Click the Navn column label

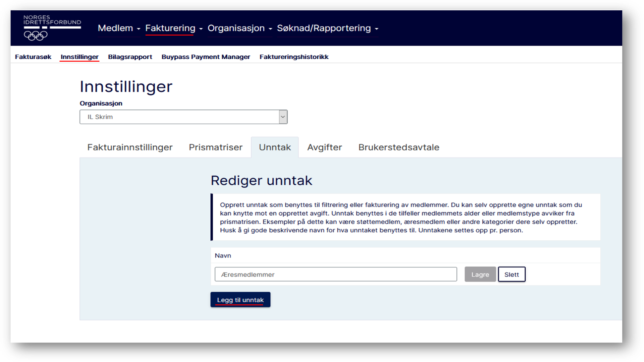tap(223, 255)
